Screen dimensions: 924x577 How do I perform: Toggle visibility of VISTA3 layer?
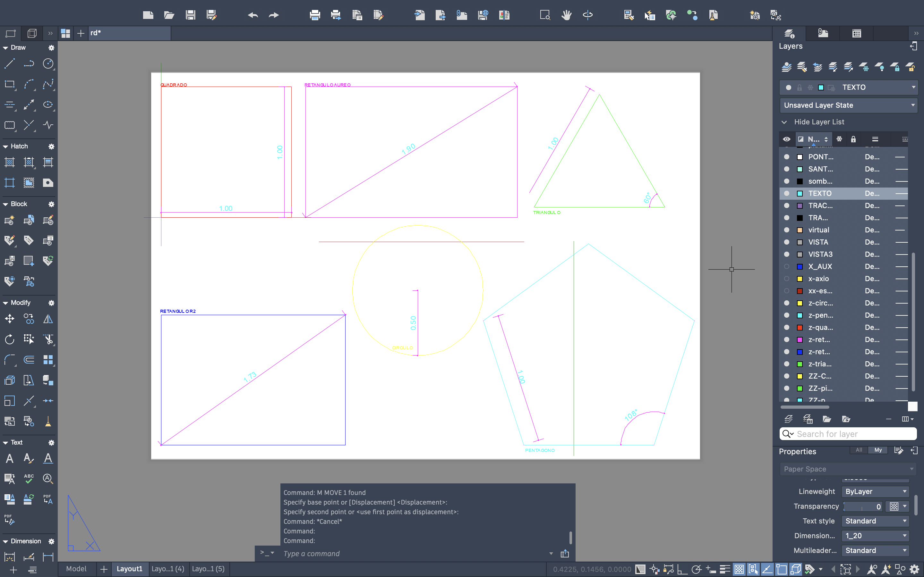tap(787, 254)
